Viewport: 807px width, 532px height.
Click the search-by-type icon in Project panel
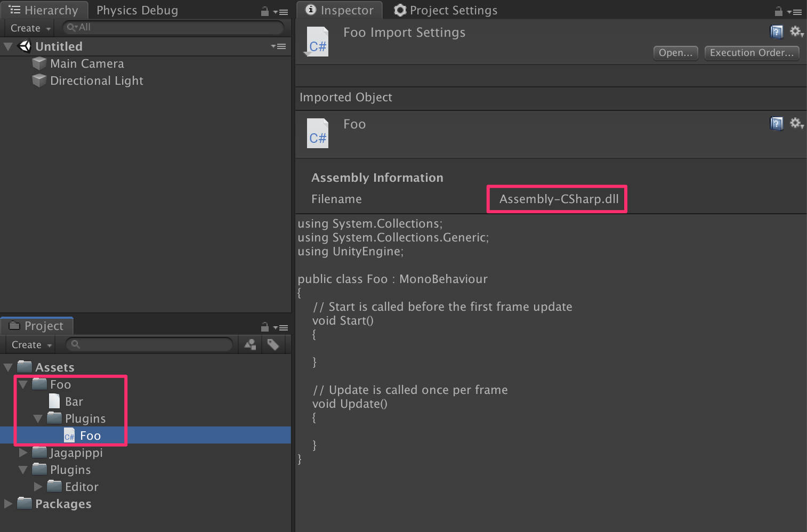click(249, 344)
